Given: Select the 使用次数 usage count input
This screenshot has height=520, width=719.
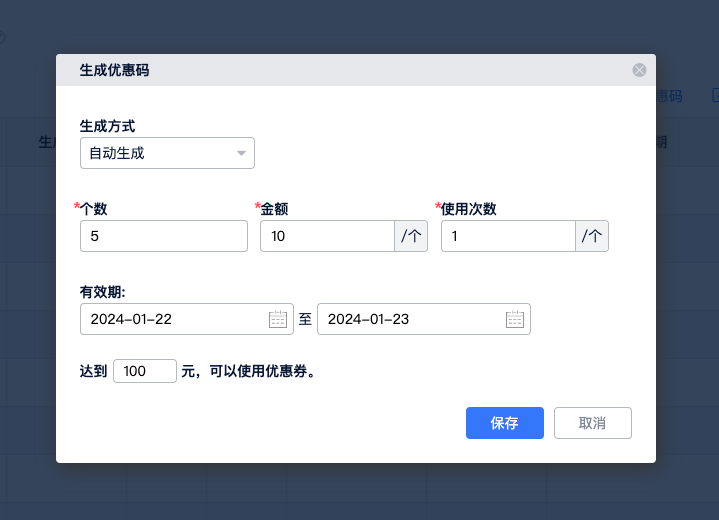Looking at the screenshot, I should (x=508, y=236).
